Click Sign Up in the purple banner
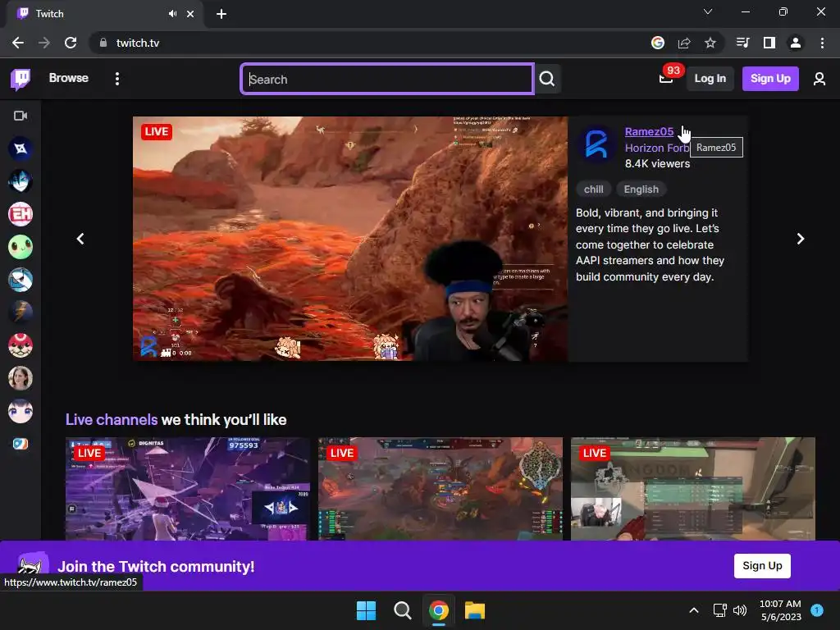 pyautogui.click(x=762, y=566)
